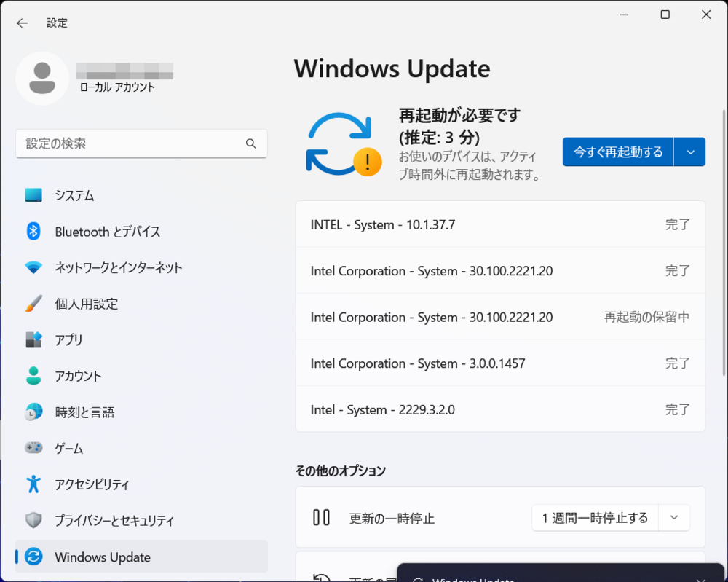
Task: Maximize the 設定 window
Action: [665, 15]
